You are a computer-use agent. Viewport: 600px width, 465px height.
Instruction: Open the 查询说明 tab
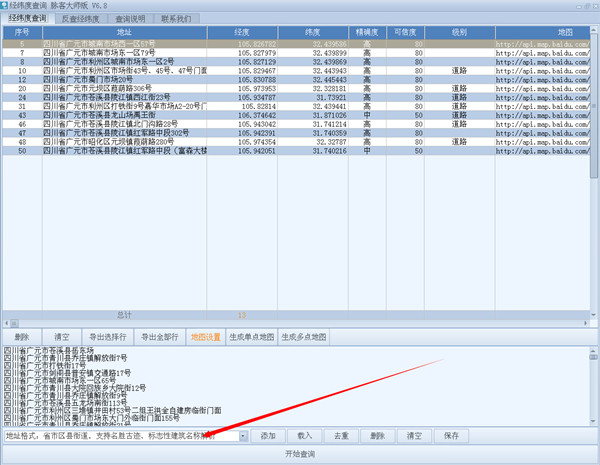pyautogui.click(x=130, y=19)
